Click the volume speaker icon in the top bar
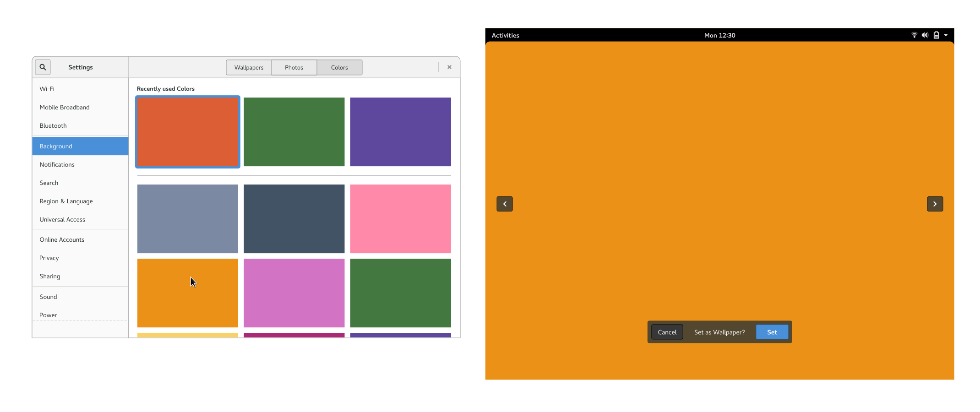The width and height of the screenshot is (980, 412). [x=925, y=35]
